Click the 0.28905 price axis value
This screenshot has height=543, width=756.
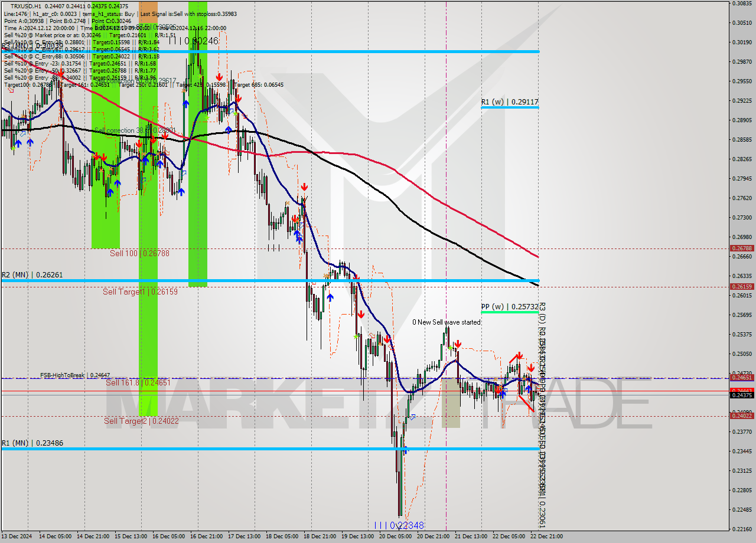coord(742,120)
